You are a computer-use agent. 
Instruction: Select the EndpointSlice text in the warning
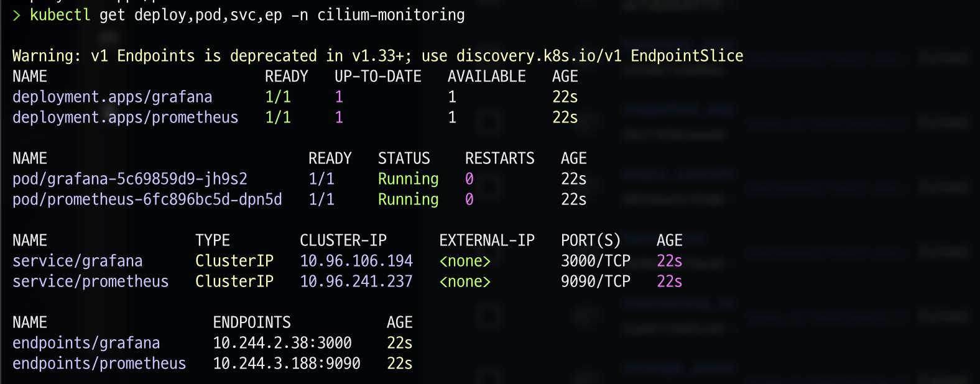[687, 56]
